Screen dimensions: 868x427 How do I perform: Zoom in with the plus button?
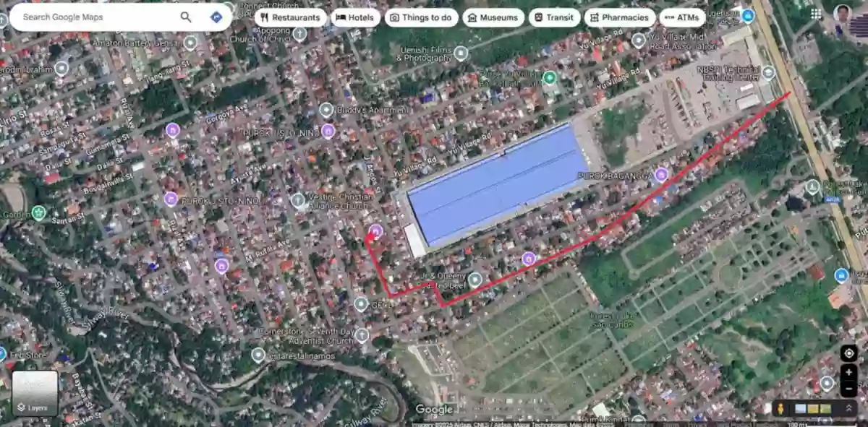(x=848, y=373)
